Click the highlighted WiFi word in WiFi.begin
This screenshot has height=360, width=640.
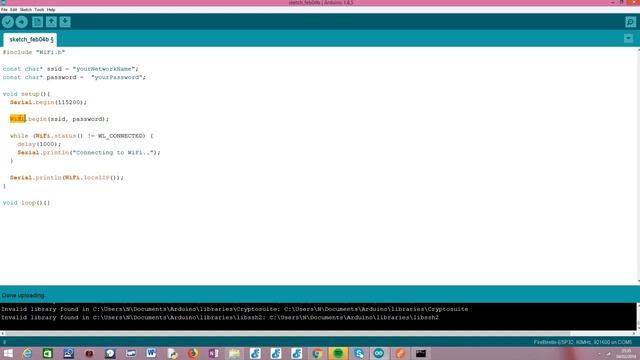click(x=18, y=119)
